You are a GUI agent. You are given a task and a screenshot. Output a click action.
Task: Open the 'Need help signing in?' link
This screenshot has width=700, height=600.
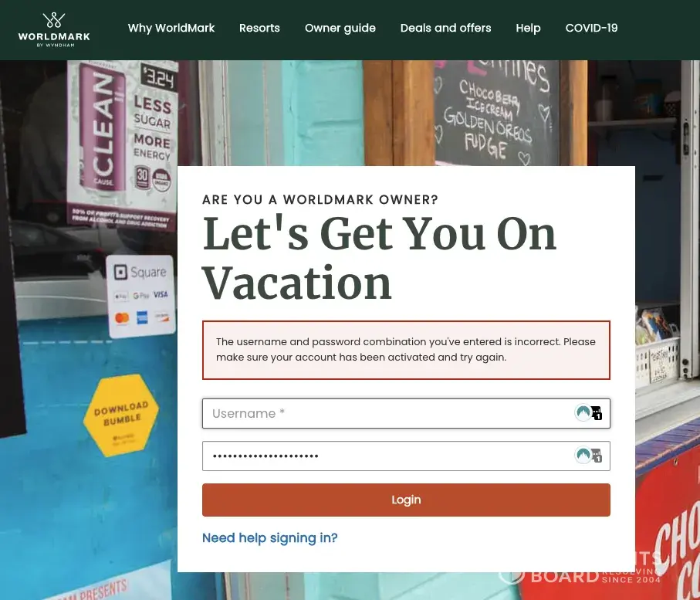270,538
